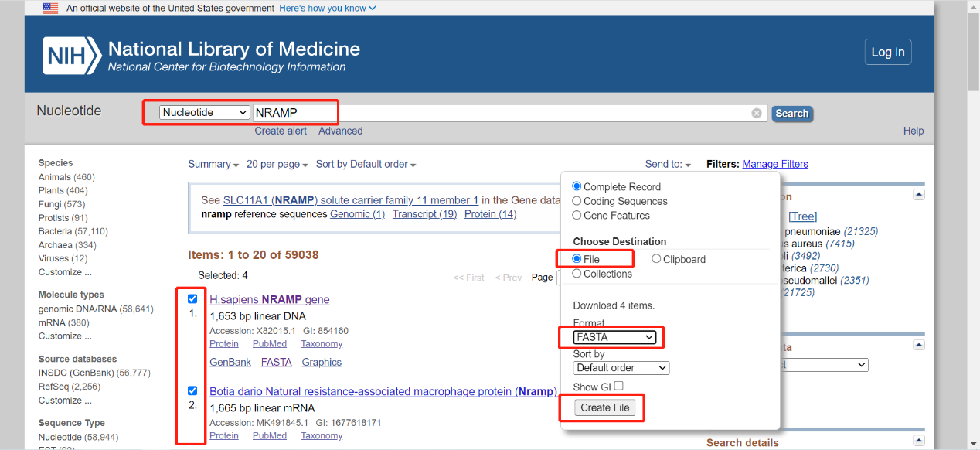Click the Create File button
Image resolution: width=980 pixels, height=450 pixels.
[605, 408]
